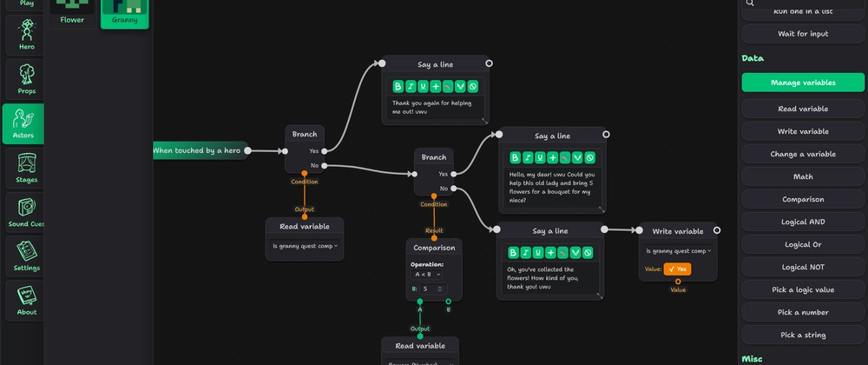This screenshot has height=365, width=868.
Task: Click the No output port of second Branch
Action: 453,189
